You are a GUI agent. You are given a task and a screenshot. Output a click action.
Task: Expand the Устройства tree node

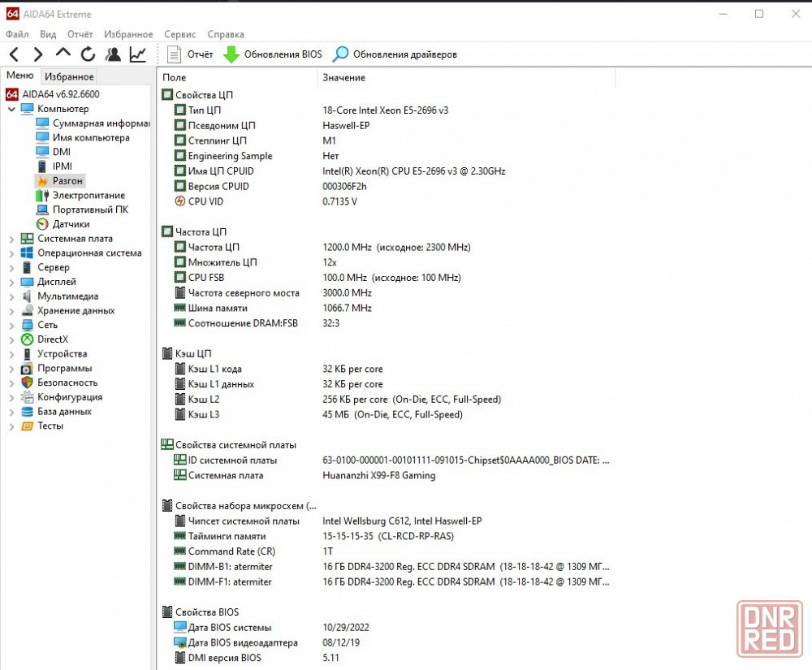click(x=11, y=355)
